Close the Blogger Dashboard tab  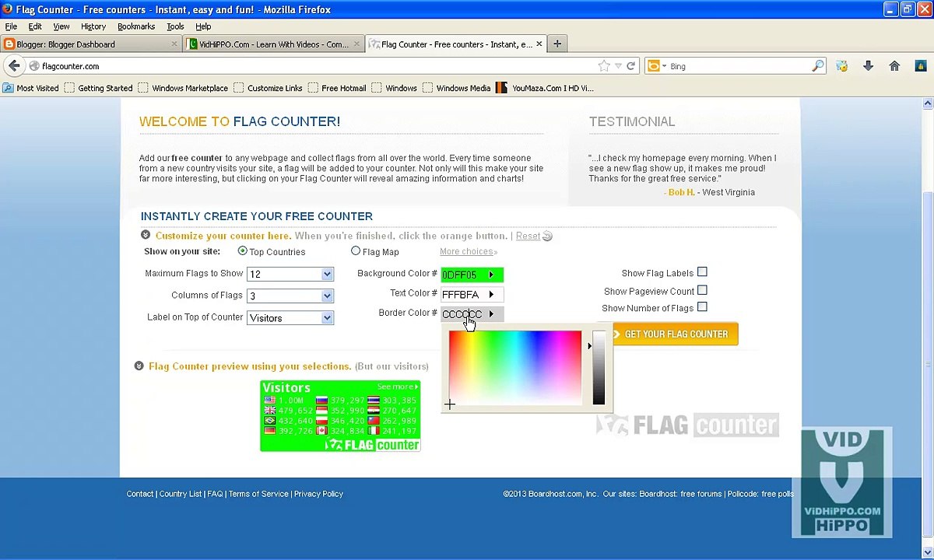[x=174, y=44]
